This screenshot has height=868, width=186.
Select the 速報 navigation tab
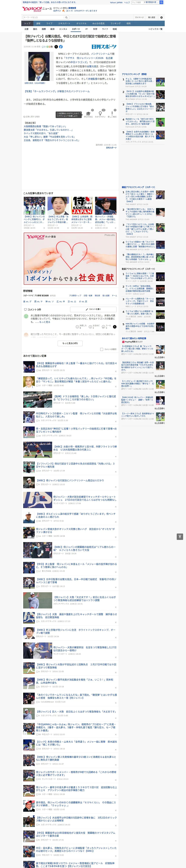click(x=38, y=24)
